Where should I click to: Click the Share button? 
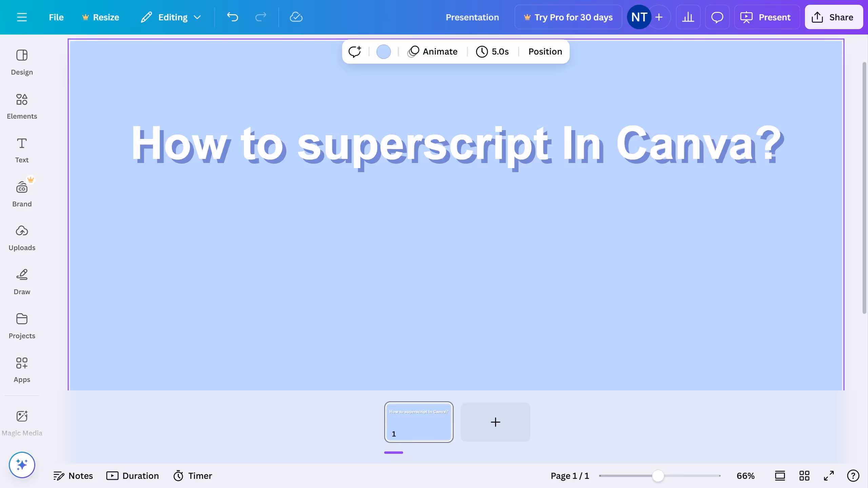point(833,17)
